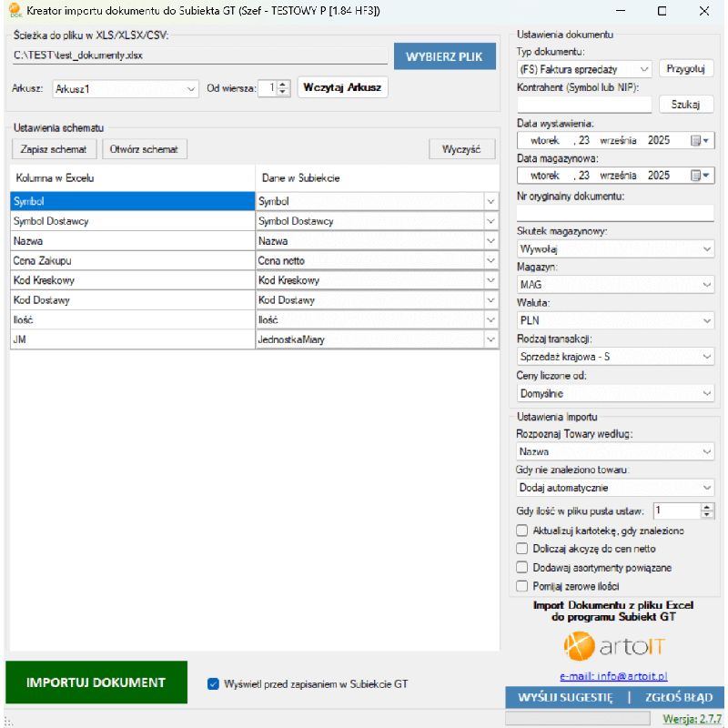Open Rozpoznaj Towary według dropdown
Image resolution: width=728 pixels, height=728 pixels.
tap(707, 451)
